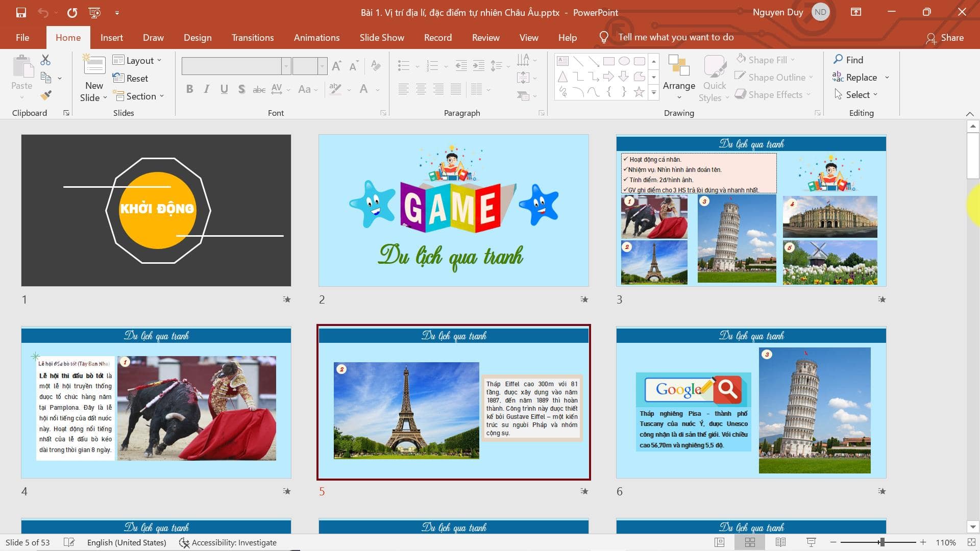This screenshot has height=551, width=980.
Task: Click the Format Painter brush icon
Action: (x=46, y=95)
